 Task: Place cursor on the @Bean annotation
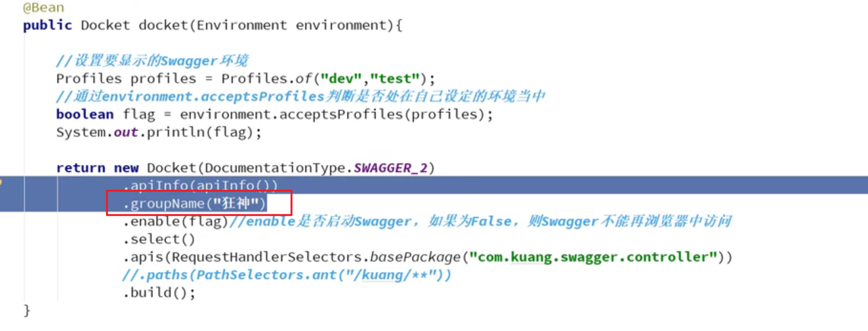[43, 7]
